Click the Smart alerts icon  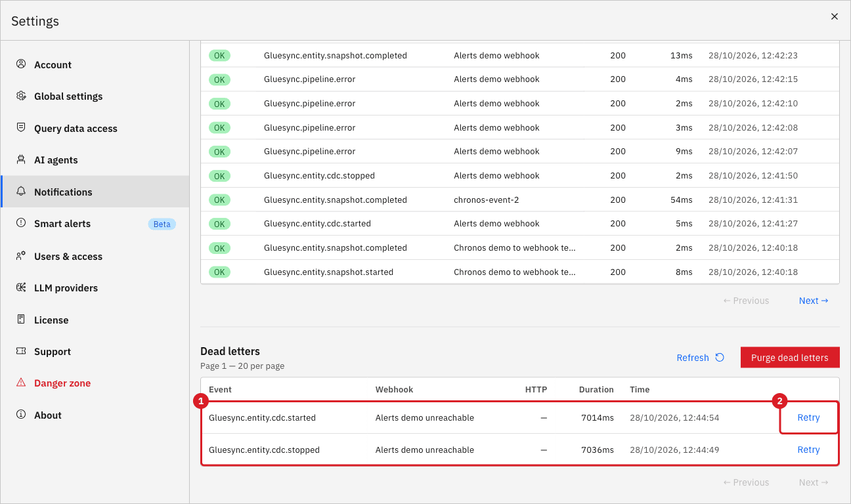pos(21,223)
